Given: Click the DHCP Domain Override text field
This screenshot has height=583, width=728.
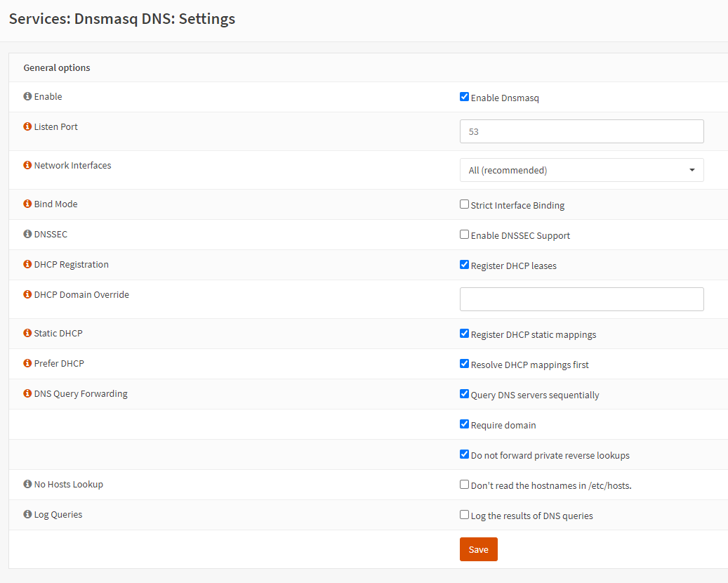Looking at the screenshot, I should tap(582, 299).
